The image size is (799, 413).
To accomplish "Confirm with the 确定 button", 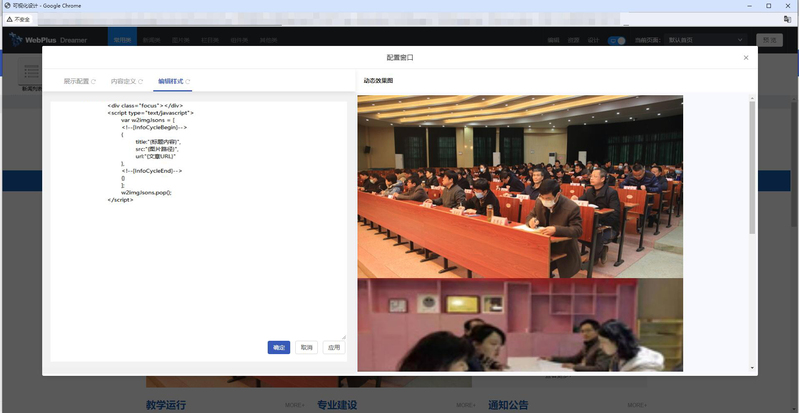I will coord(279,347).
